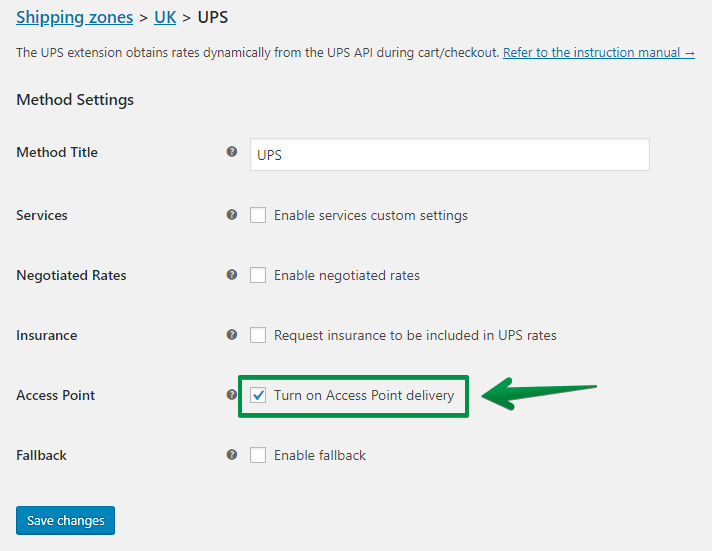
Task: Open the Shipping zones breadcrumb link
Action: point(74,17)
